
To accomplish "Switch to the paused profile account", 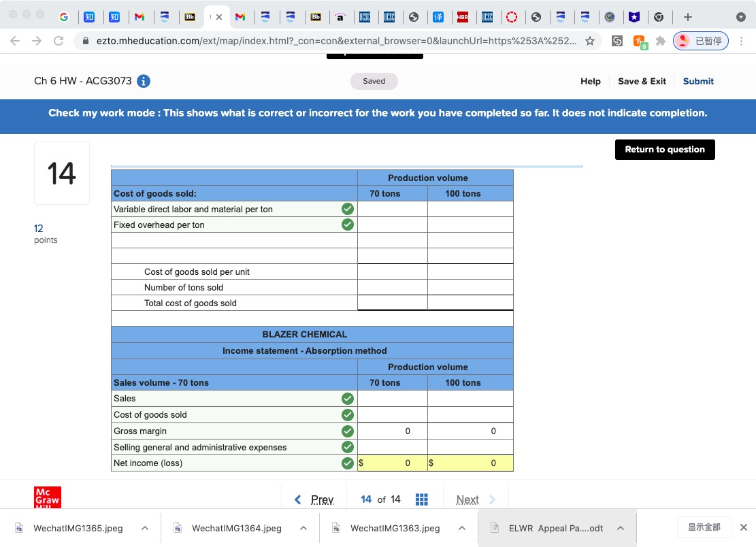I will (x=701, y=41).
